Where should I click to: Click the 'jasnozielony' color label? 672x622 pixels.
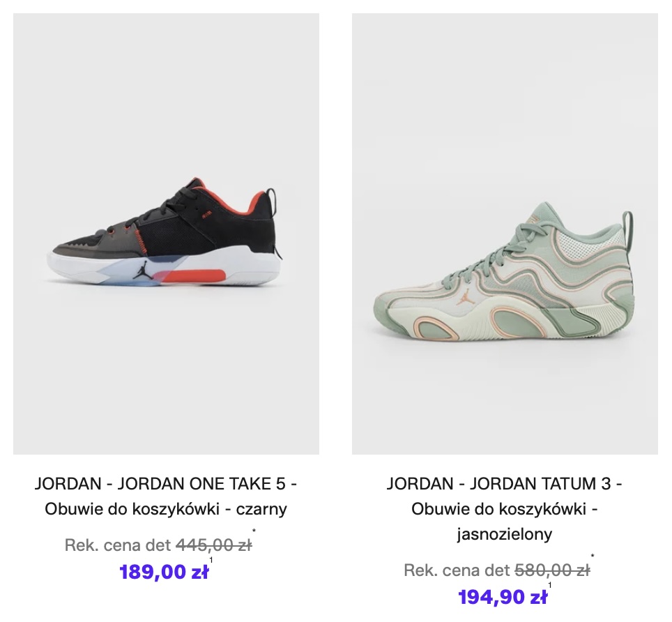[x=505, y=534]
